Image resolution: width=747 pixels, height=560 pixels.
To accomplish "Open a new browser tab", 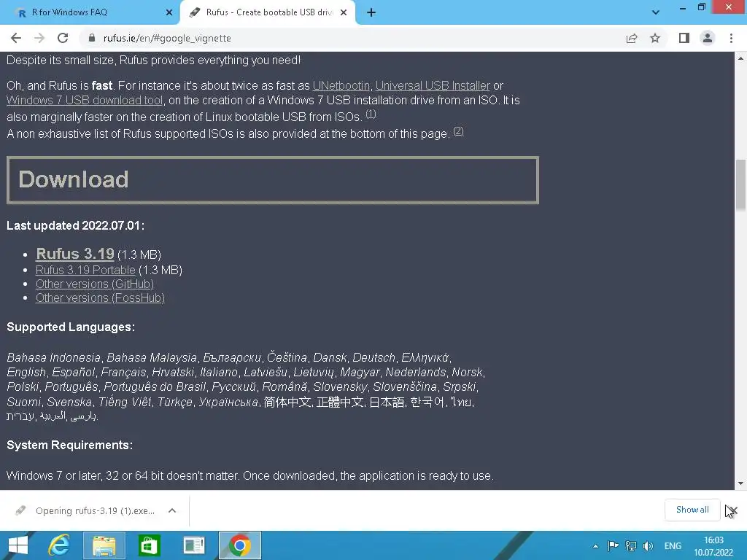I will coord(371,13).
